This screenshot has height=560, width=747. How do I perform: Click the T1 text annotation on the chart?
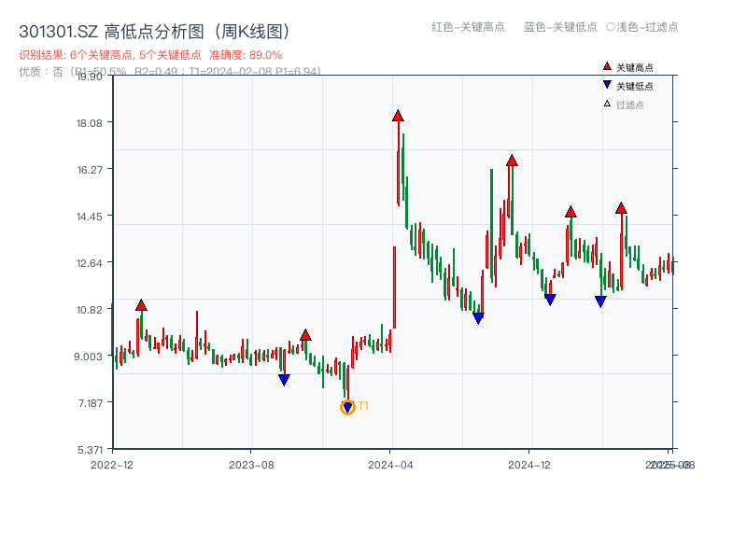(x=362, y=407)
